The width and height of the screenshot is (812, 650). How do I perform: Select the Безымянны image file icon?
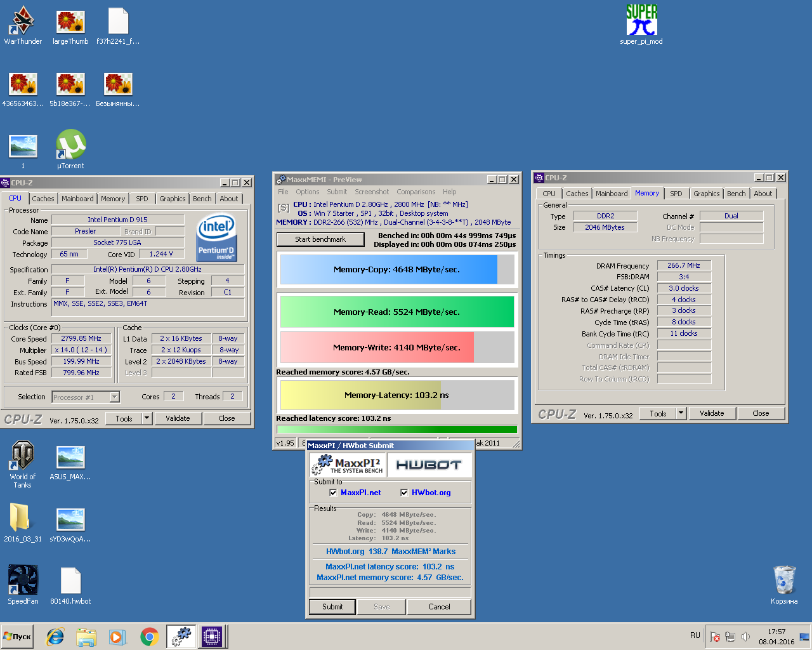(118, 88)
